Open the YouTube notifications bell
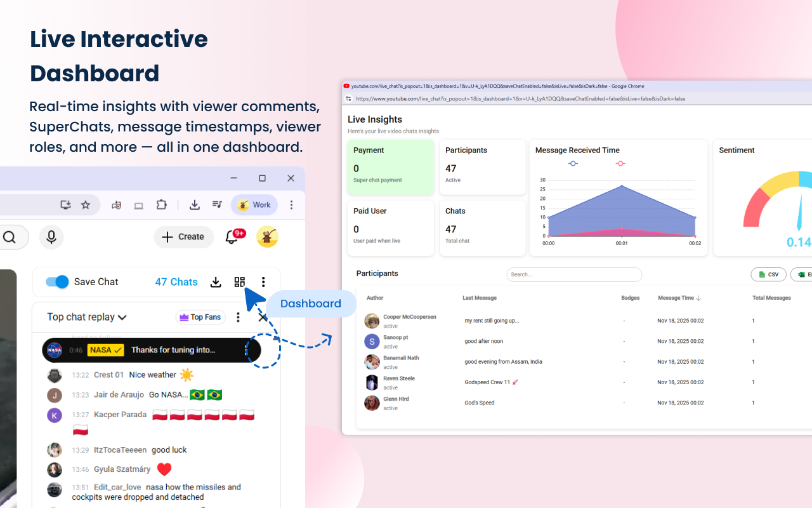This screenshot has width=812, height=508. pyautogui.click(x=232, y=237)
